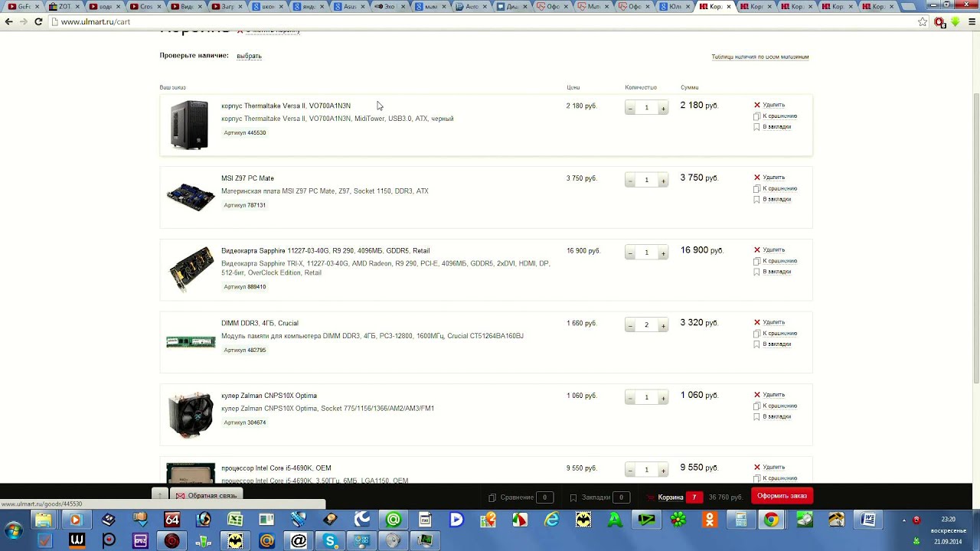Open the Thermaltake Versa II, VO700A1N3N title link
The width and height of the screenshot is (980, 551).
point(286,106)
